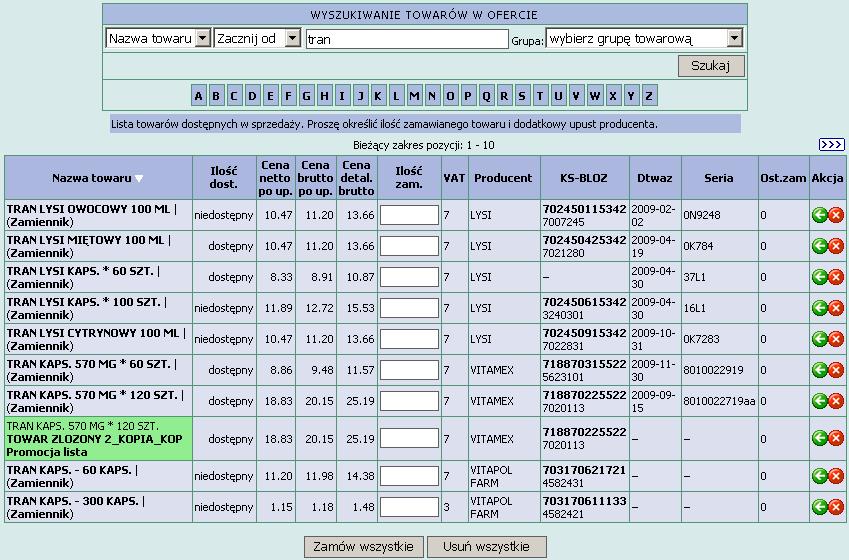Click the 'Zamów wszystkie' button
Screen dimensions: 849x560
tap(363, 547)
